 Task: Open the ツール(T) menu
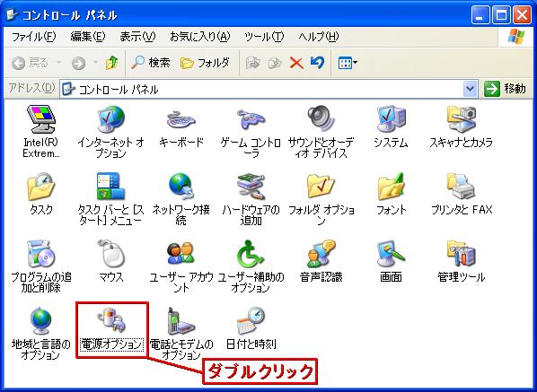264,36
